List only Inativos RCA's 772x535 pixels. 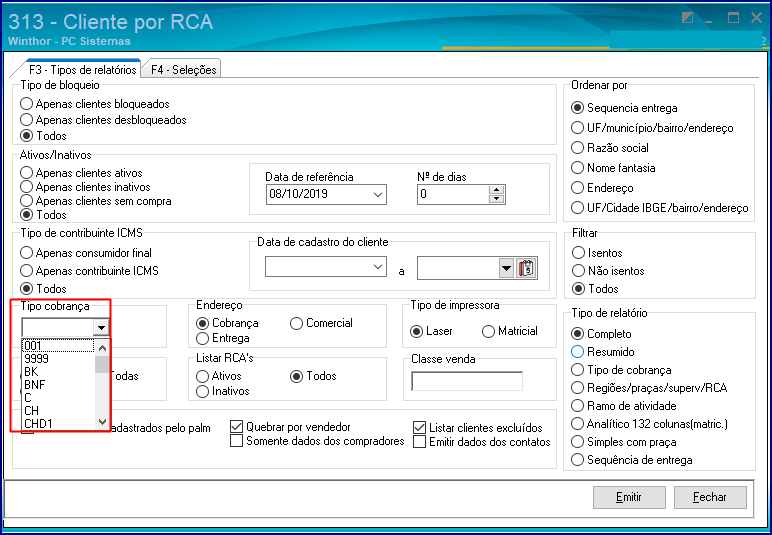coord(223,391)
